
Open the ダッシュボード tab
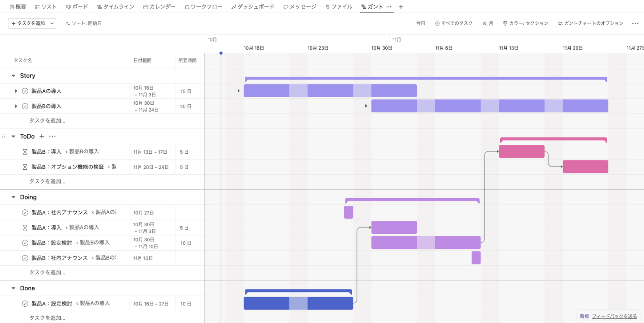click(x=253, y=7)
